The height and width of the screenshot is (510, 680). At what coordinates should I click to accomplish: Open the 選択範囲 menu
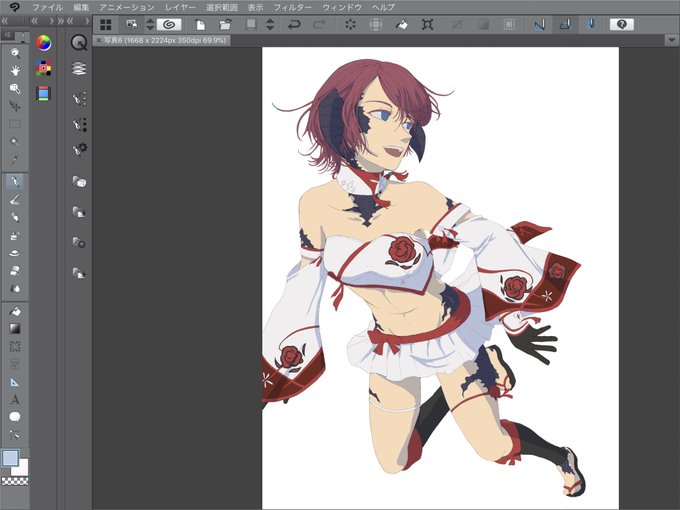tap(222, 7)
